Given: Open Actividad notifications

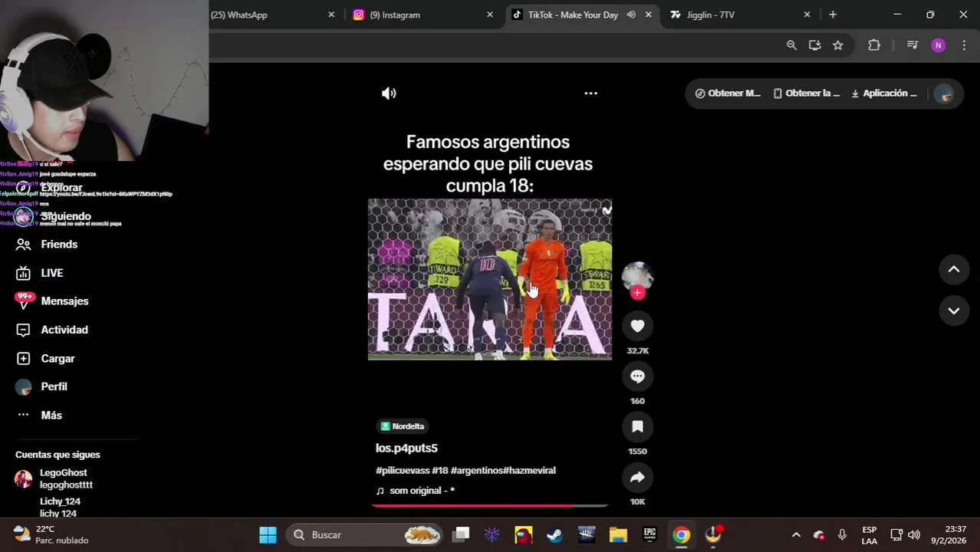Looking at the screenshot, I should coord(64,330).
